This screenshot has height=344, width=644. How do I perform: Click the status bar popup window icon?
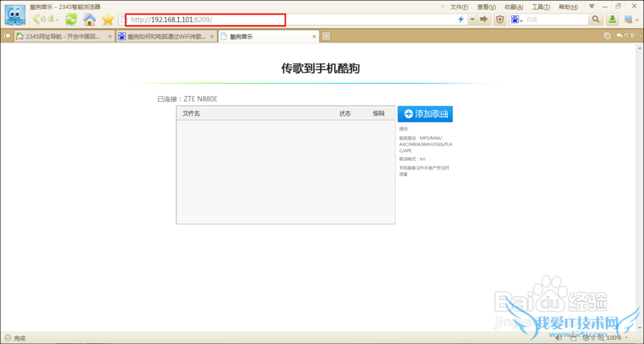pos(573,338)
